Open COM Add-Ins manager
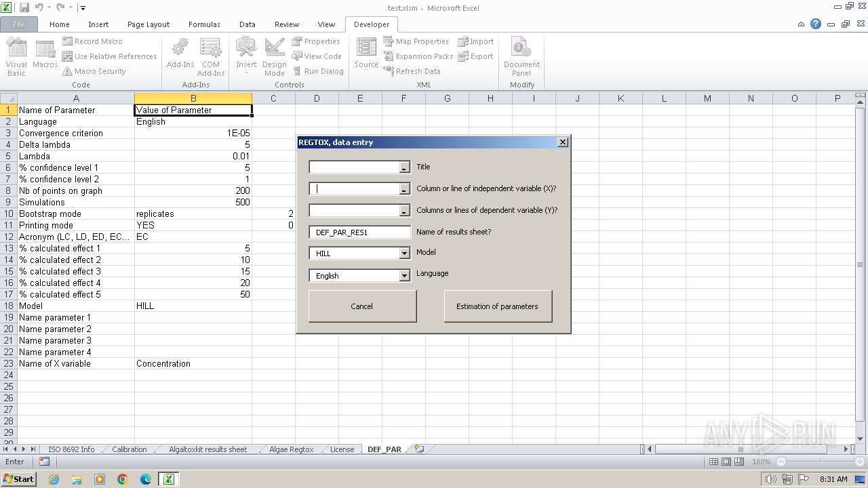The width and height of the screenshot is (868, 488). [x=211, y=57]
